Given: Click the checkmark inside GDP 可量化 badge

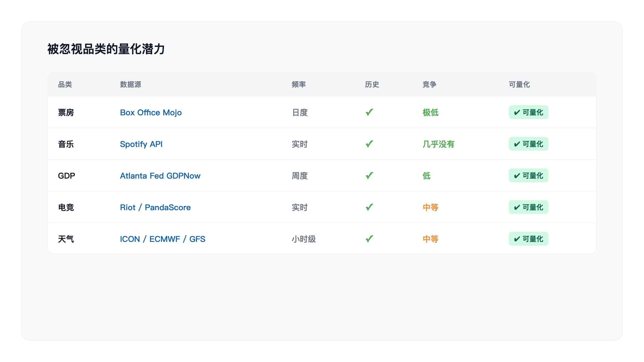Looking at the screenshot, I should [x=517, y=176].
